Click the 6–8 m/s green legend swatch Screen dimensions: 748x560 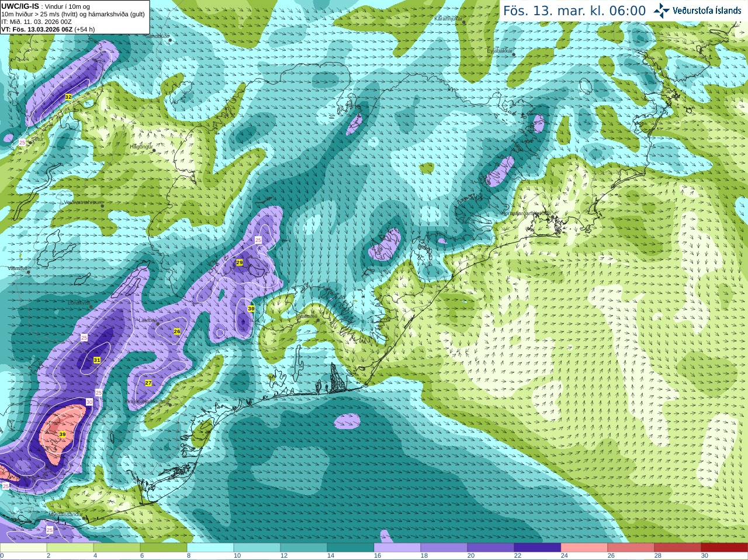(164, 547)
